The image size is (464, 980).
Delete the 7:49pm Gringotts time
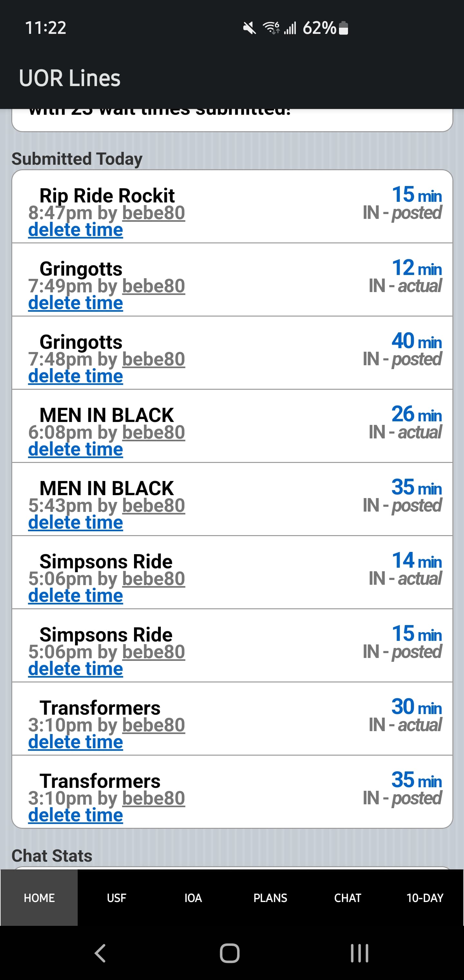coord(76,303)
